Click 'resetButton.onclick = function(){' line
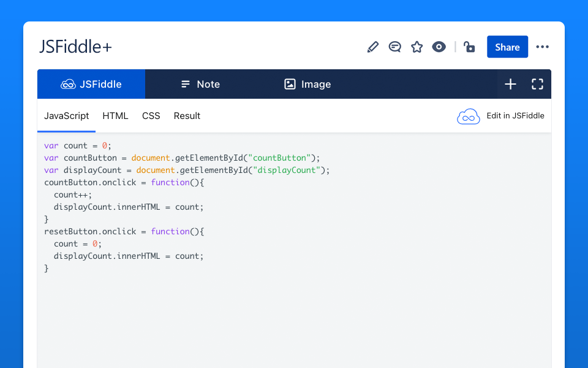The height and width of the screenshot is (368, 588). [x=124, y=232]
